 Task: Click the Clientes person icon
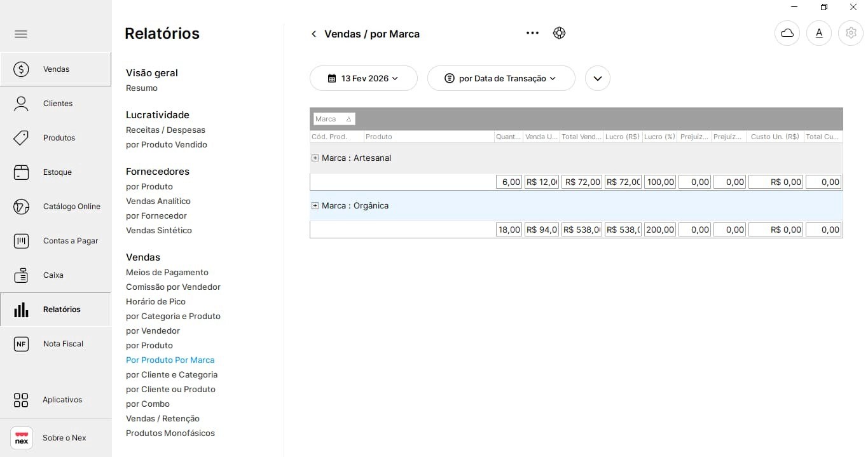(x=21, y=104)
